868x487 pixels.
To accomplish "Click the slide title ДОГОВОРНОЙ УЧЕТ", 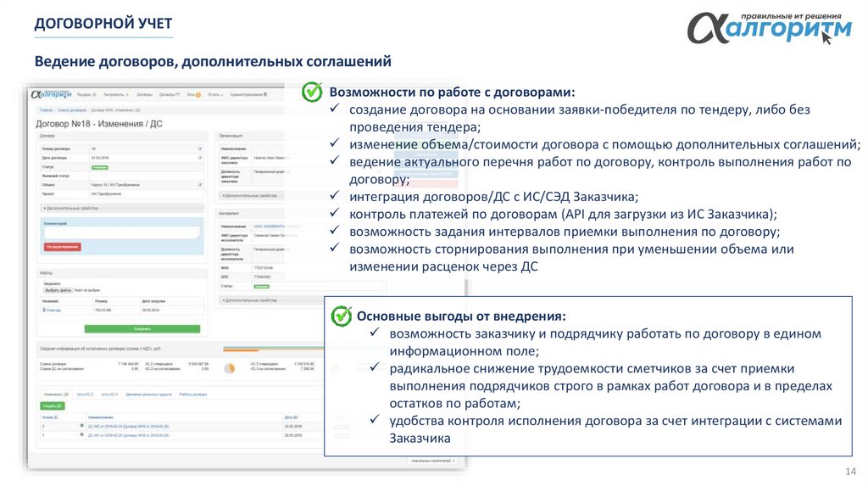I will (x=103, y=23).
